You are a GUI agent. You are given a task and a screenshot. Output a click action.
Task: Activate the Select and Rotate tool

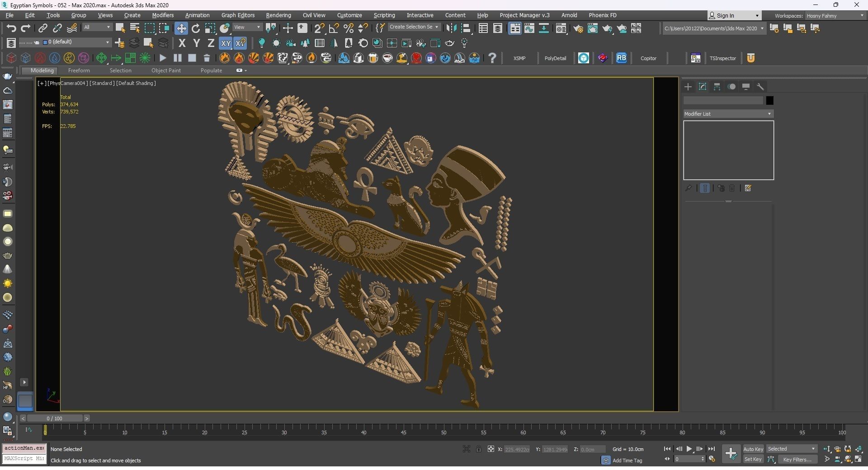[196, 28]
